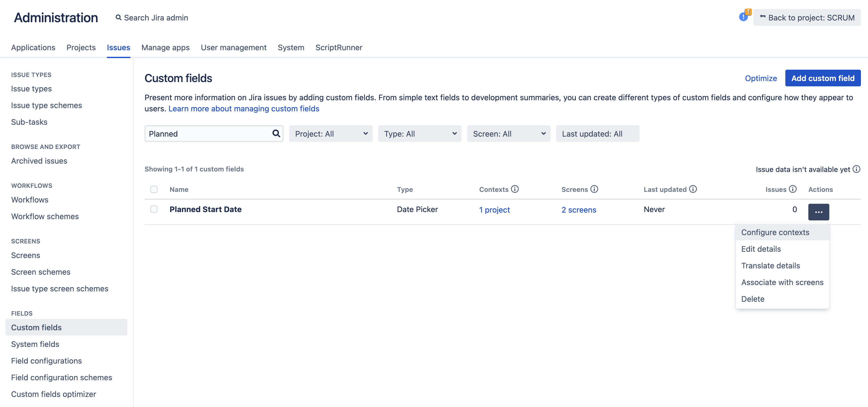868x407 pixels.
Task: Click the Contexts column info icon
Action: coord(515,189)
